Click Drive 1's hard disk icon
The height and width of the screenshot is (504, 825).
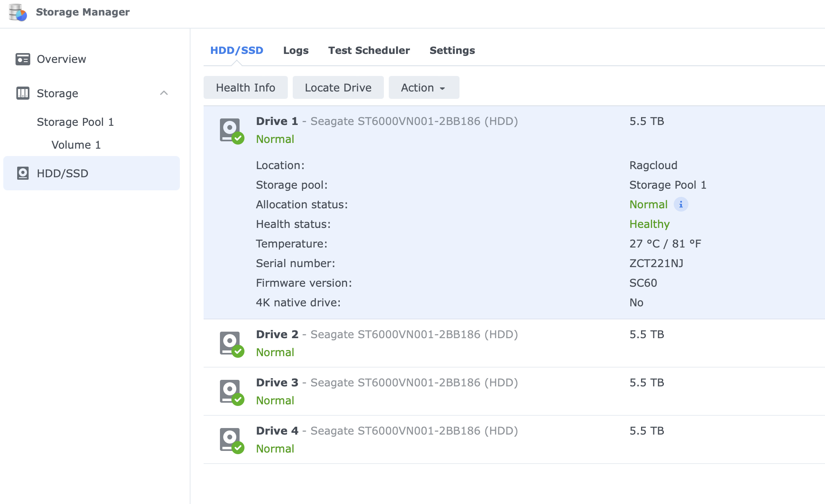point(230,130)
